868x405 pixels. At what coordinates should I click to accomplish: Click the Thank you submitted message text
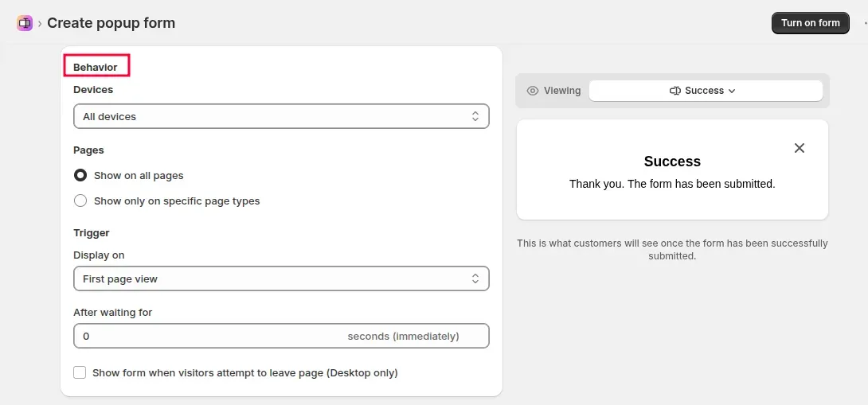click(672, 184)
